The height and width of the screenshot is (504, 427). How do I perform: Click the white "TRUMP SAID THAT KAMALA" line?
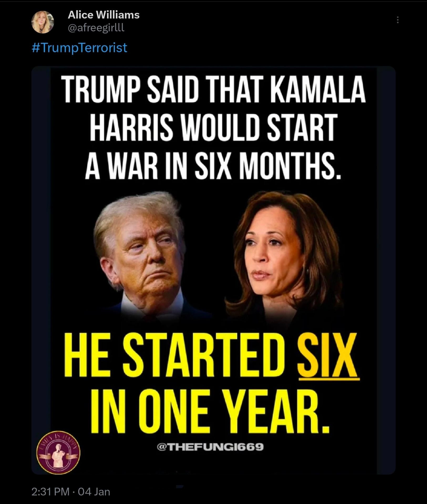pos(213,89)
